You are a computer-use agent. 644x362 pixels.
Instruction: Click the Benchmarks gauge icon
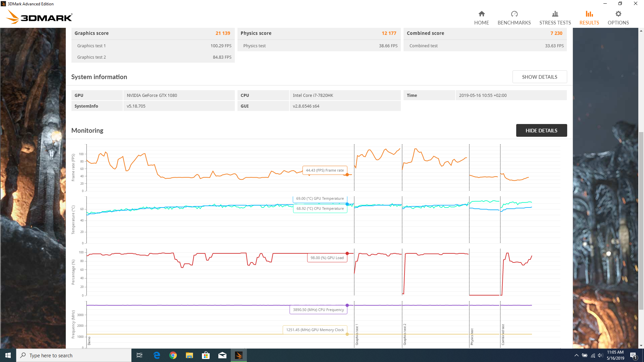[514, 14]
